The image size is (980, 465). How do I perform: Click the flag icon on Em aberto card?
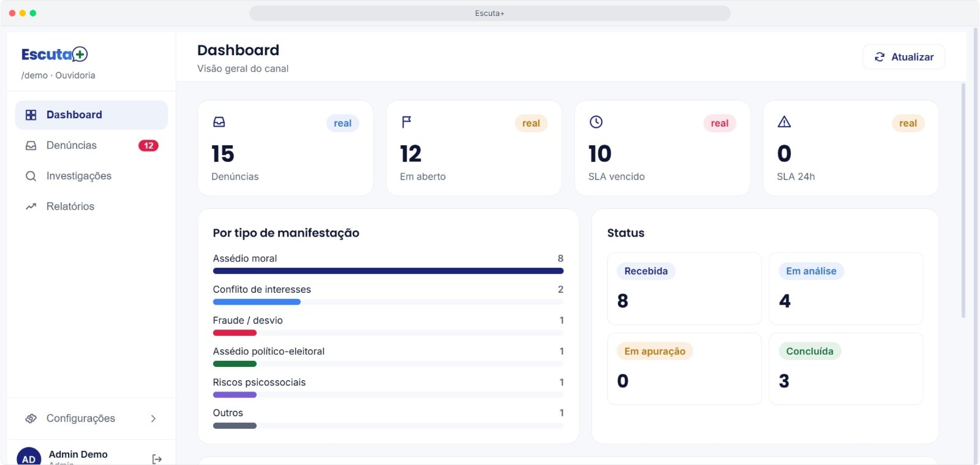click(x=406, y=122)
